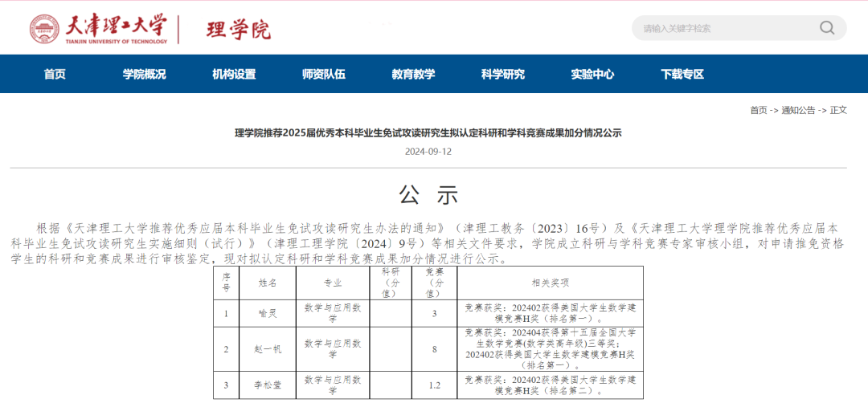Open the 科学研究 navigation item
The height and width of the screenshot is (403, 868).
coord(503,74)
